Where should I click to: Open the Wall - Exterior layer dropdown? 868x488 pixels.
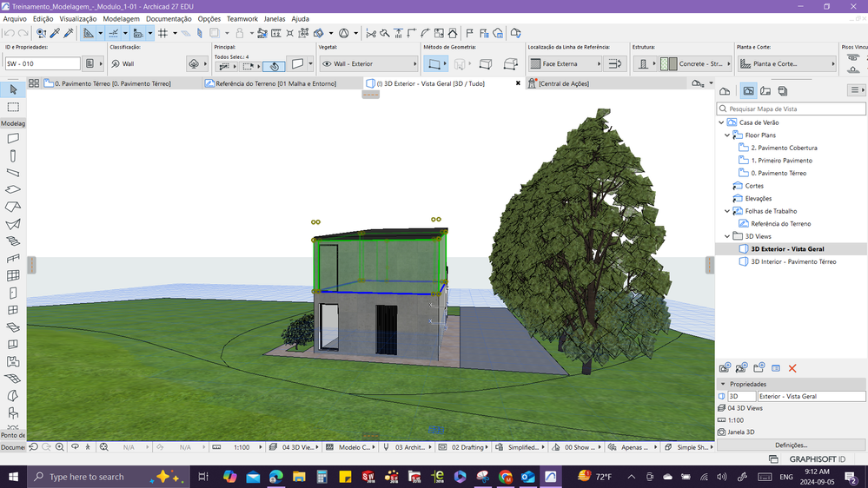(x=368, y=63)
